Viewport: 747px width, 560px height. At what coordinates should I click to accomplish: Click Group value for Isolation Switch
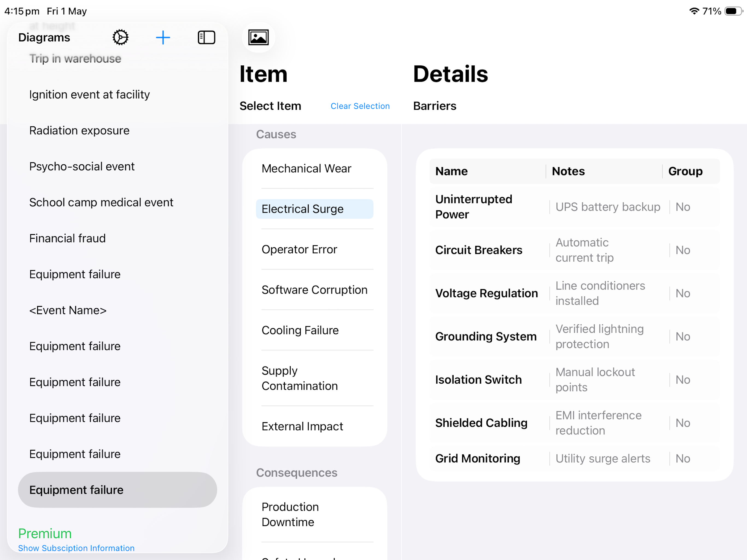683,380
